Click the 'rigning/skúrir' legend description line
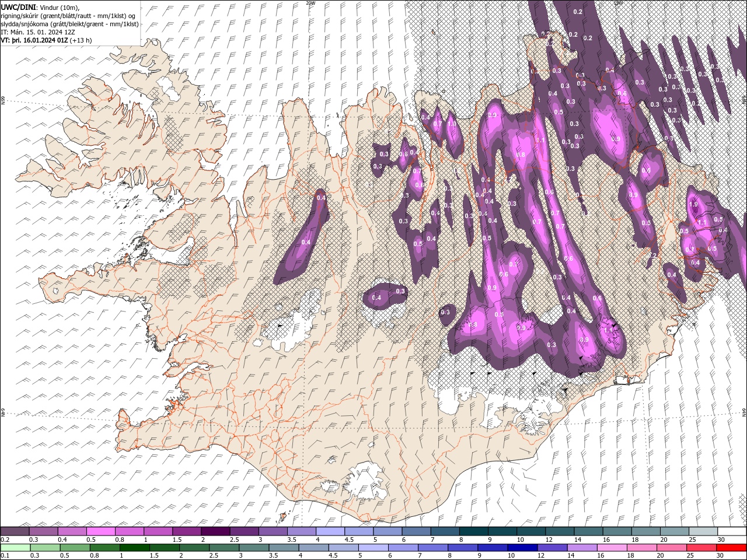 pyautogui.click(x=69, y=15)
